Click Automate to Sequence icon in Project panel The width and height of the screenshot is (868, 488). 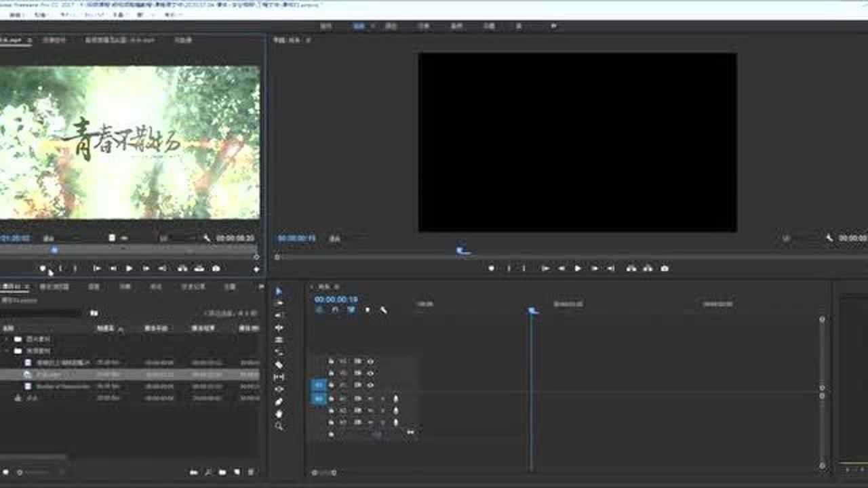click(193, 472)
